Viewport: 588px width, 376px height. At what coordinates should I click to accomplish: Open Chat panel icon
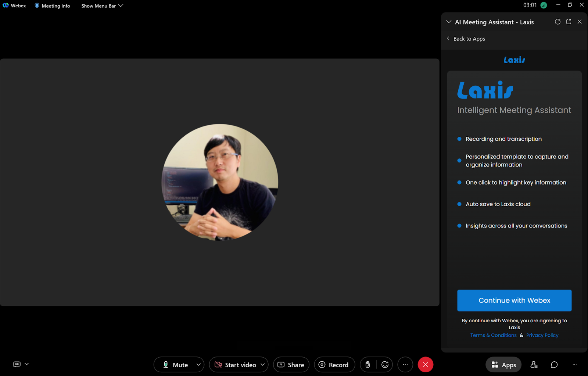[554, 365]
